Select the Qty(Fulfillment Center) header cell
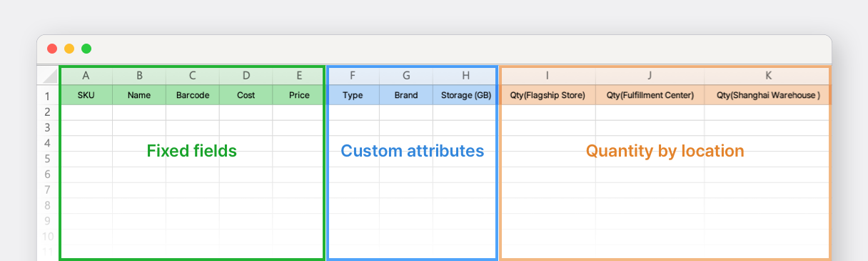 [x=650, y=95]
